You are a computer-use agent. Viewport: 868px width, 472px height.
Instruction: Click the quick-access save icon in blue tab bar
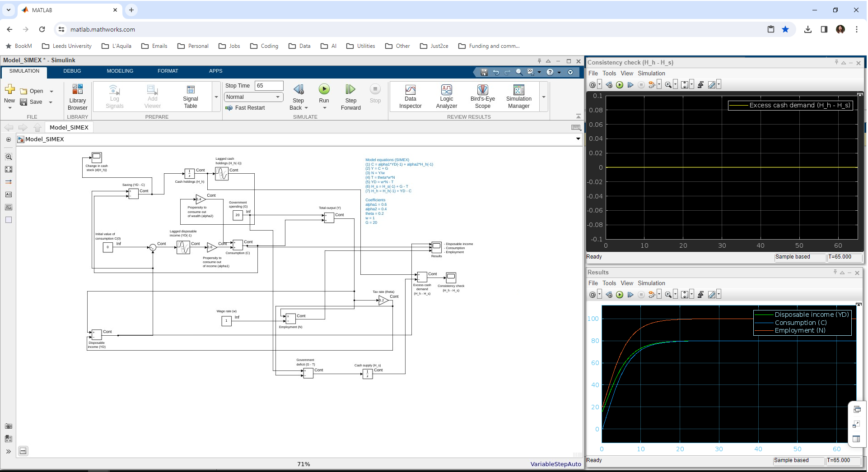(x=484, y=72)
